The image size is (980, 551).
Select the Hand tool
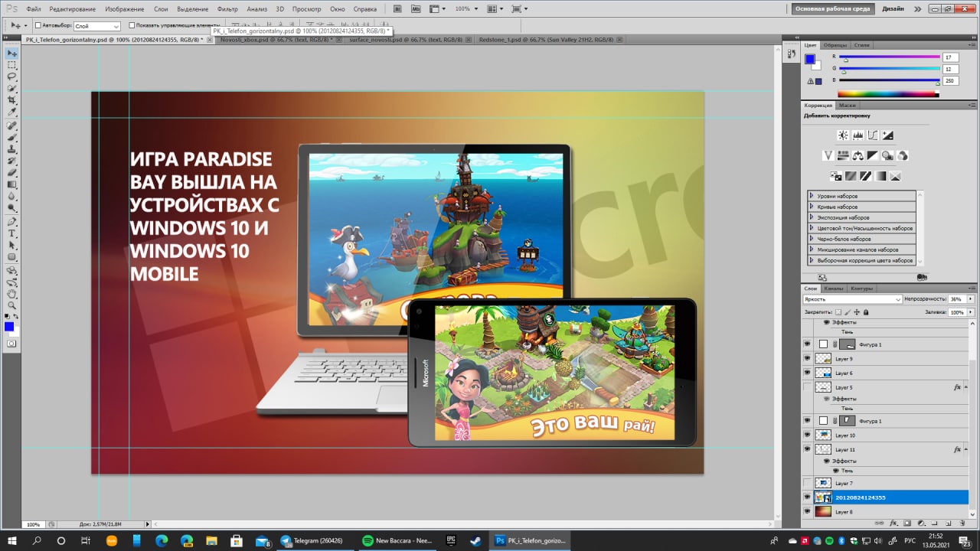12,293
